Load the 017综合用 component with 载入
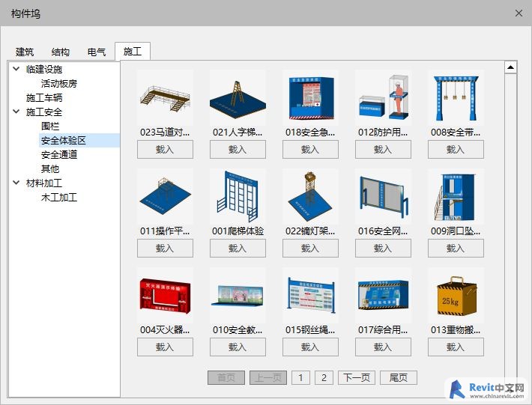The width and height of the screenshot is (532, 405). [383, 347]
